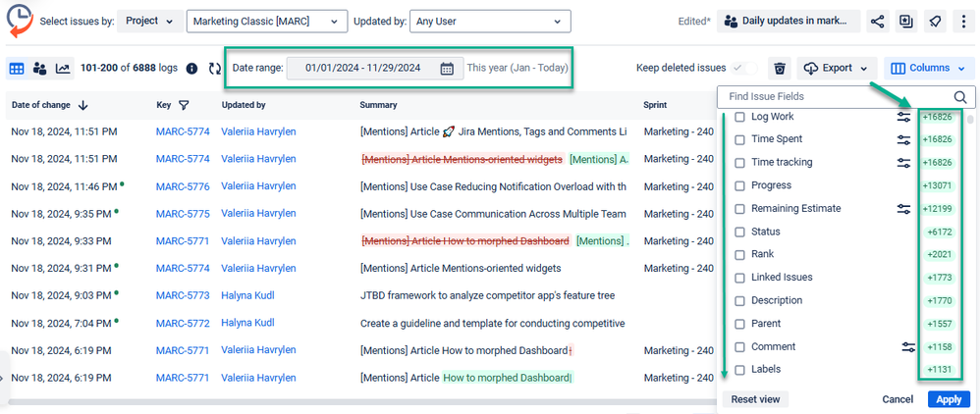Collapse the Columns dropdown
The image size is (980, 414).
[x=928, y=68]
